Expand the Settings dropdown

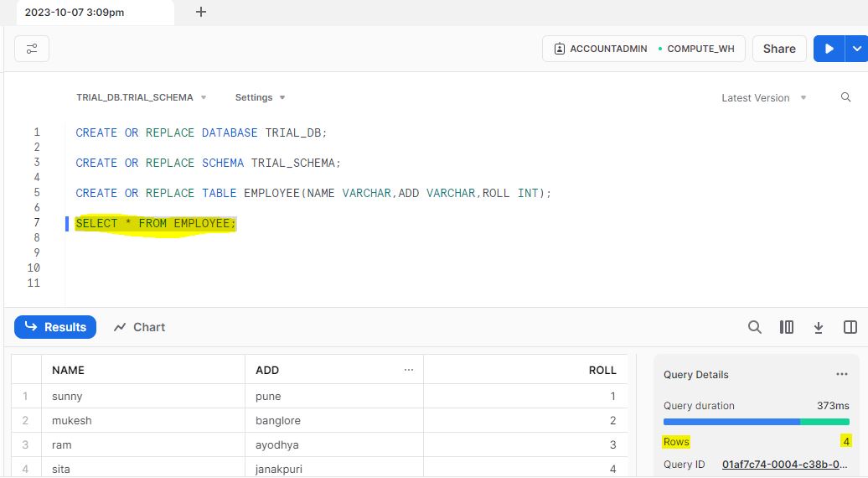(260, 97)
